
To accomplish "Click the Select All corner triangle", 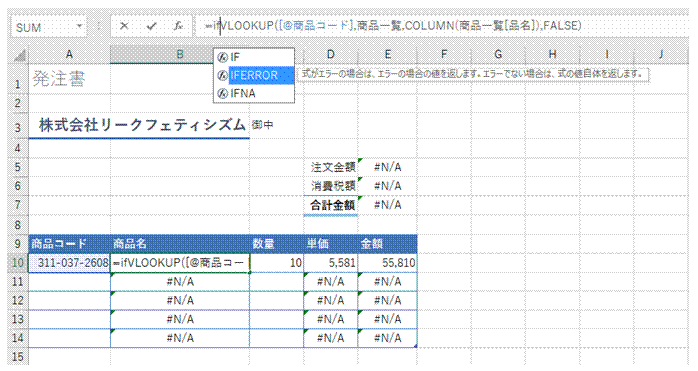I will [x=19, y=55].
